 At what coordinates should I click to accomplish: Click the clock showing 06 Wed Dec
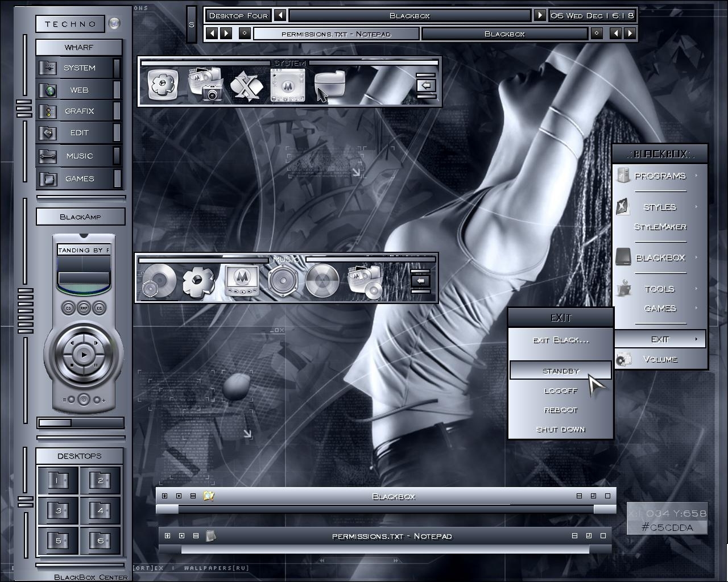pyautogui.click(x=592, y=15)
